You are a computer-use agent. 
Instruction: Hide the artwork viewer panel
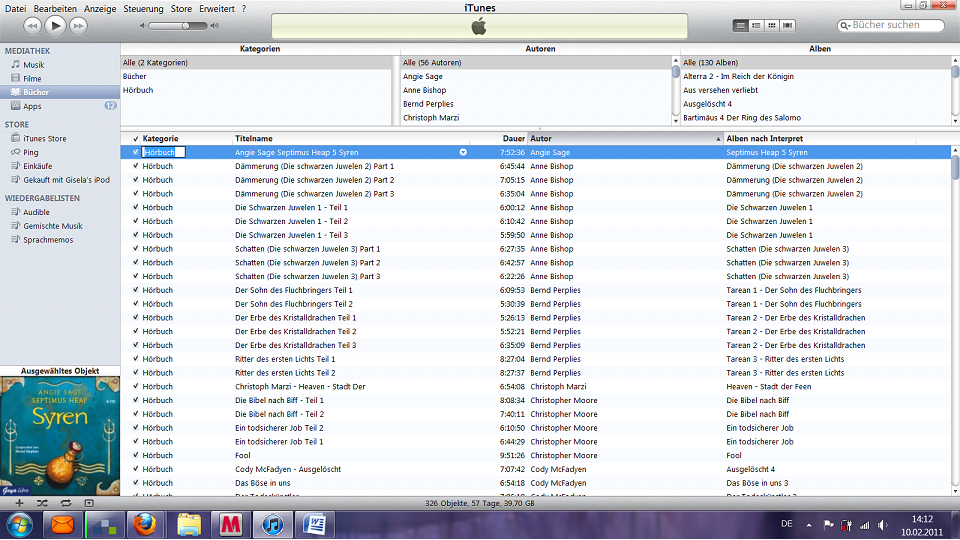[89, 503]
